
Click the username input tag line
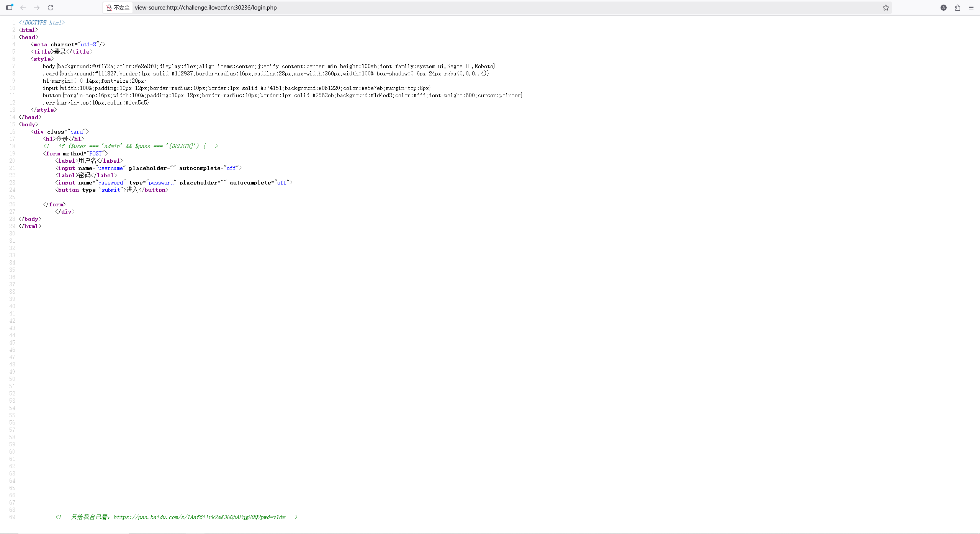click(x=148, y=168)
